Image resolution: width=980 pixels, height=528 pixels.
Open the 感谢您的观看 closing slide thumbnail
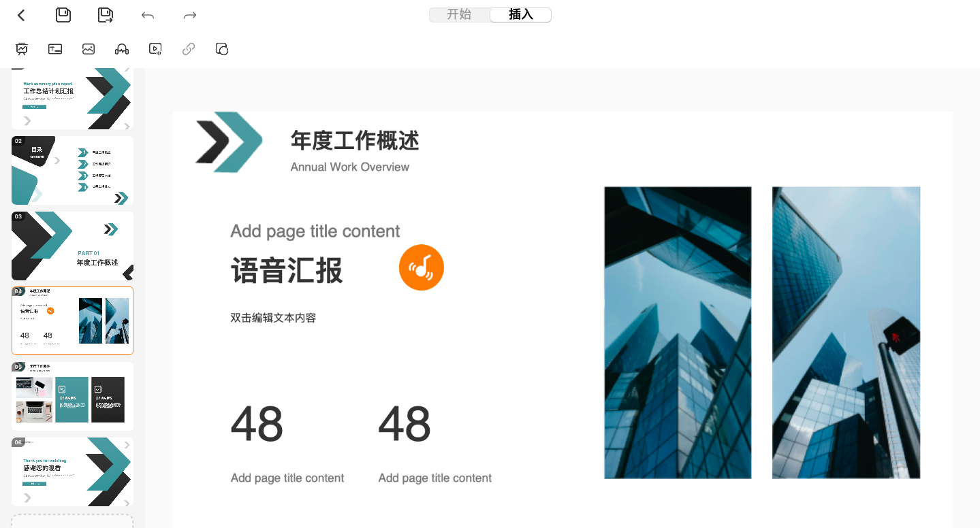pos(72,471)
